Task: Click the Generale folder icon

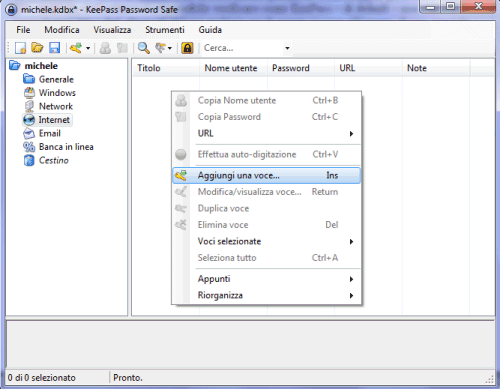Action: (29, 79)
